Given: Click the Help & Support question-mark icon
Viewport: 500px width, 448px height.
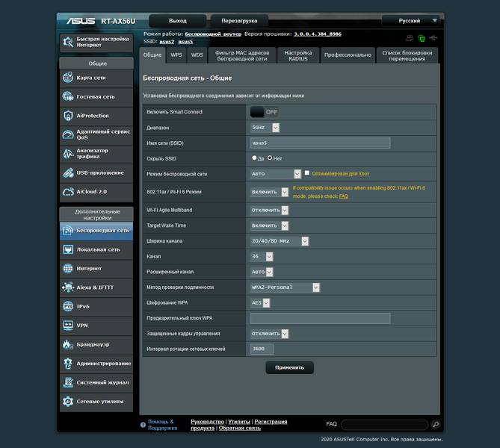Looking at the screenshot, I should pos(143,425).
